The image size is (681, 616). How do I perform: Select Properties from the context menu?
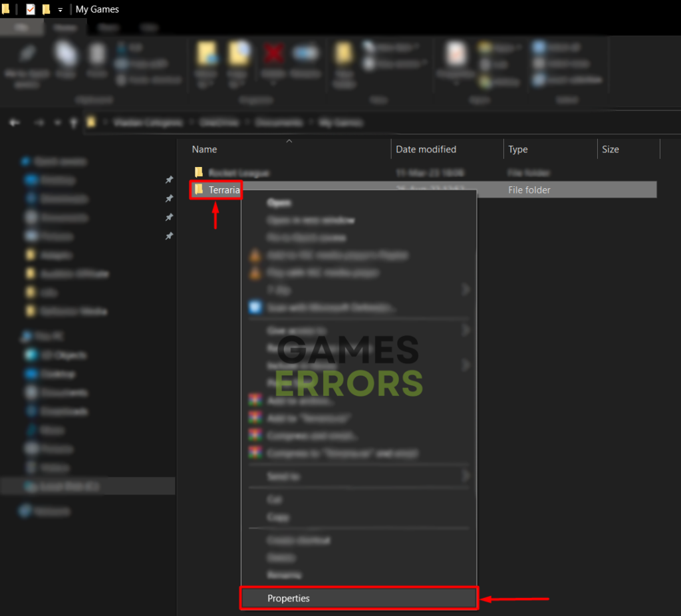tap(289, 598)
